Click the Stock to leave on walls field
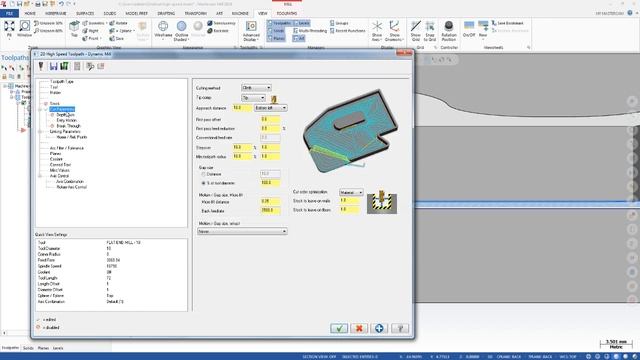This screenshot has width=640, height=360. coord(350,201)
